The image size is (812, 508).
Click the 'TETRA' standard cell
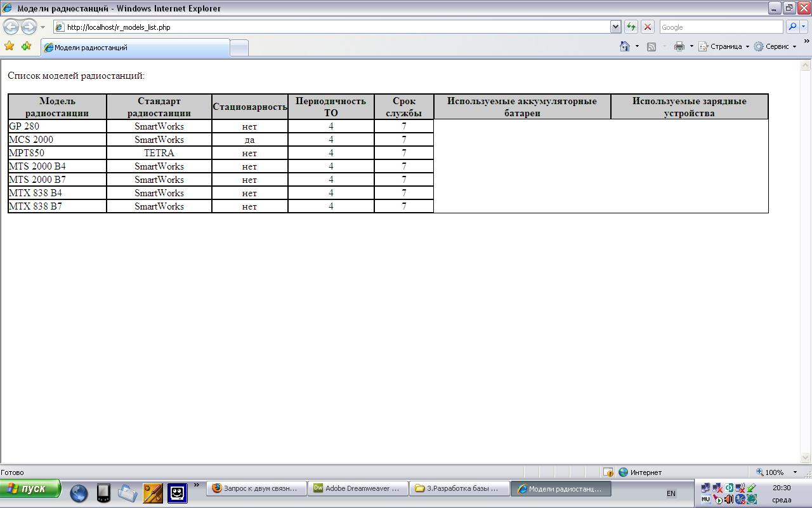pyautogui.click(x=159, y=153)
